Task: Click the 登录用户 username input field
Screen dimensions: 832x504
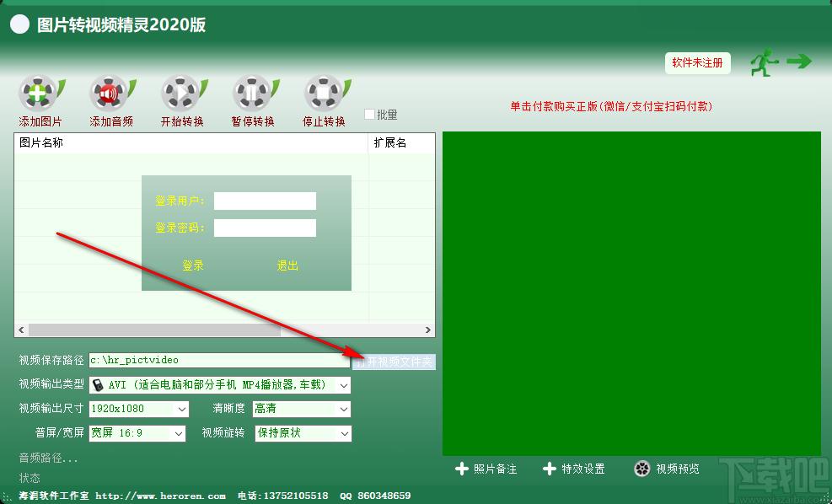Action: (x=265, y=201)
